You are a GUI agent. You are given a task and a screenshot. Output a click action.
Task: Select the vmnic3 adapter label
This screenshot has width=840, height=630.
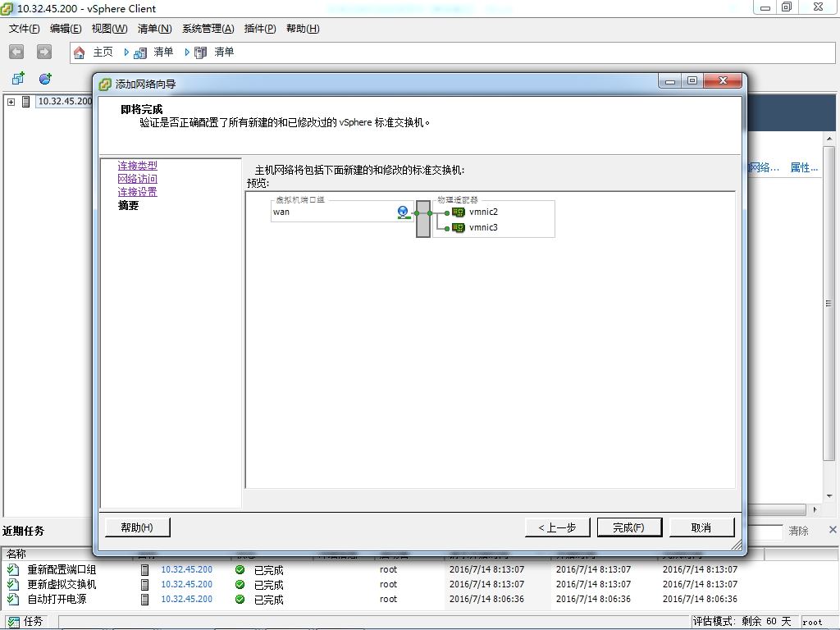(484, 228)
